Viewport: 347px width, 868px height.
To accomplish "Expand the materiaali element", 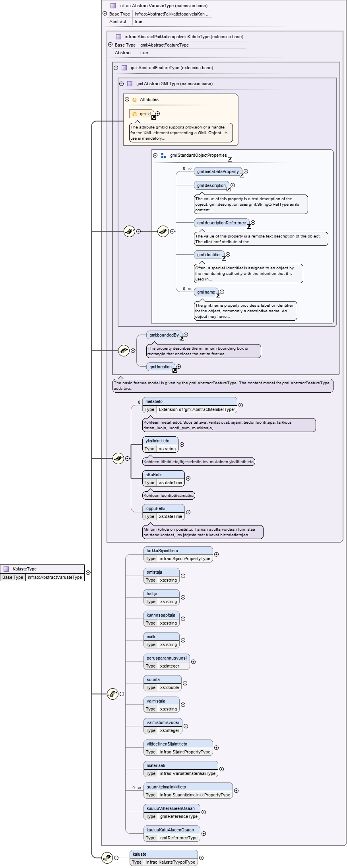I will [x=222, y=769].
